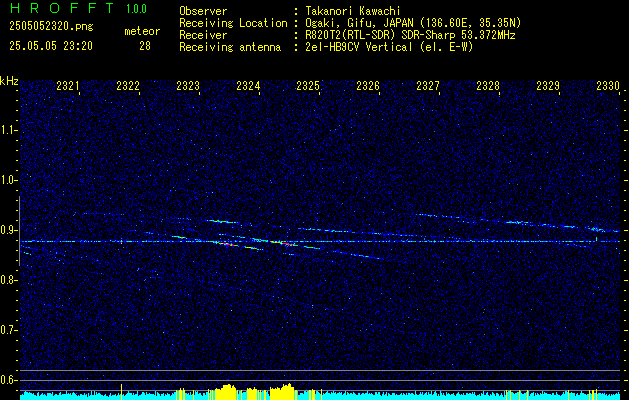Screen dimensions: 629x400
Task: Click the 0.8 kHz frequency label
Action: click(9, 280)
